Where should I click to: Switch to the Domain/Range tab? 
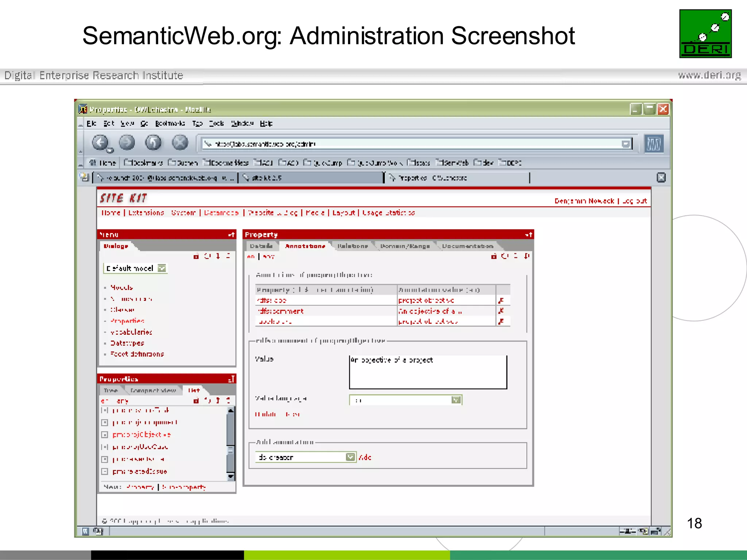click(x=405, y=246)
